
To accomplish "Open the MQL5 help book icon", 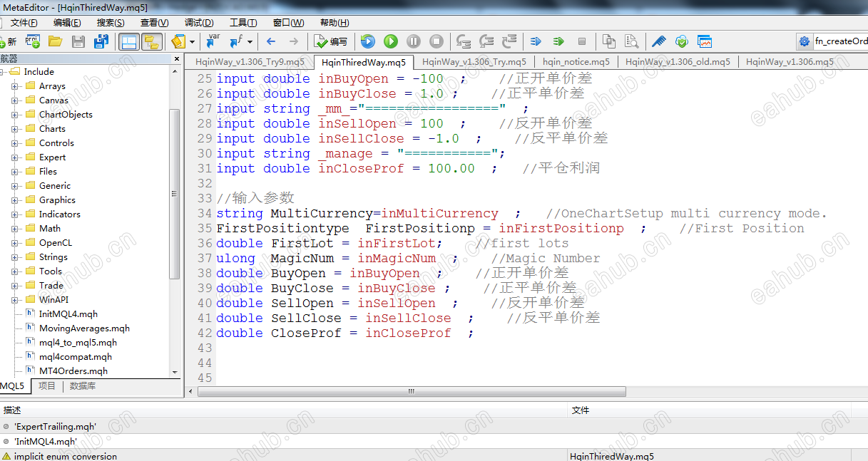I will [x=178, y=41].
